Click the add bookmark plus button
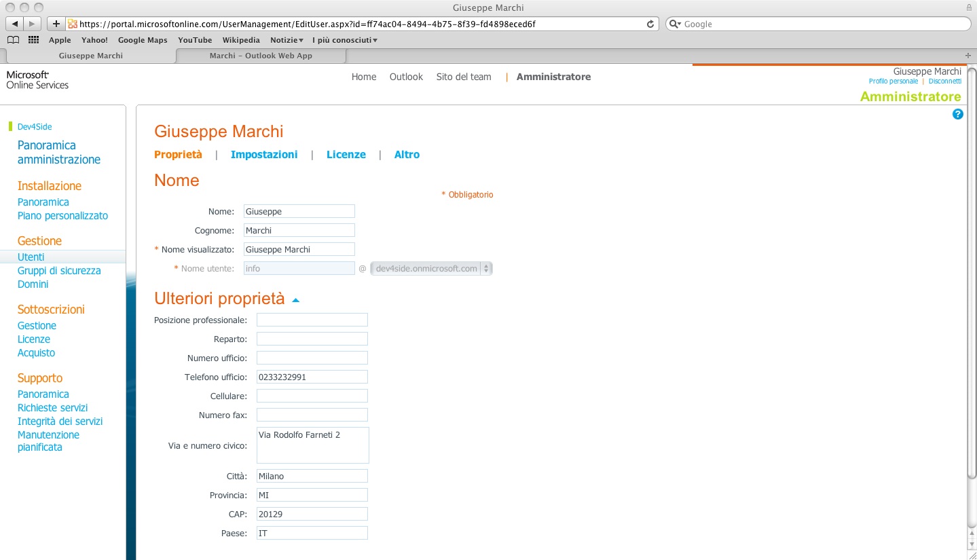The width and height of the screenshot is (977, 560). (x=56, y=24)
